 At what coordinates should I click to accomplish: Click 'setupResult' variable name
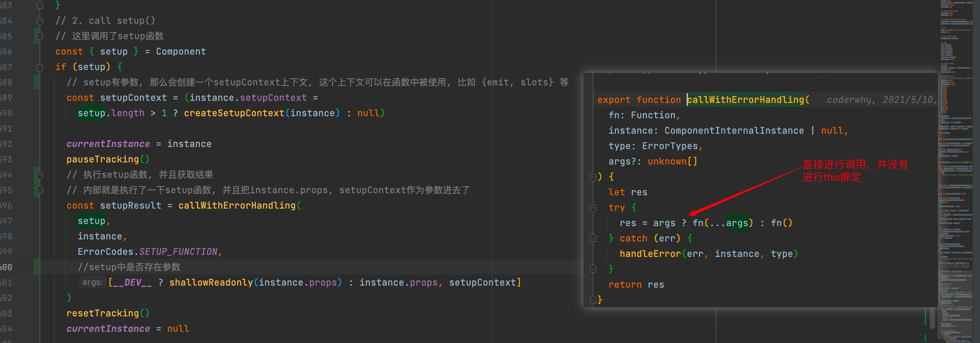click(x=130, y=205)
